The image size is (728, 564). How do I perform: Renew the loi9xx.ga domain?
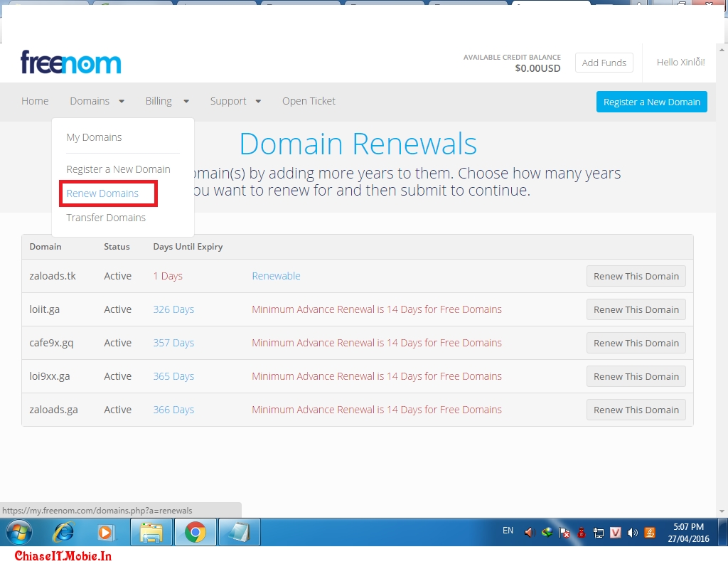pos(636,376)
